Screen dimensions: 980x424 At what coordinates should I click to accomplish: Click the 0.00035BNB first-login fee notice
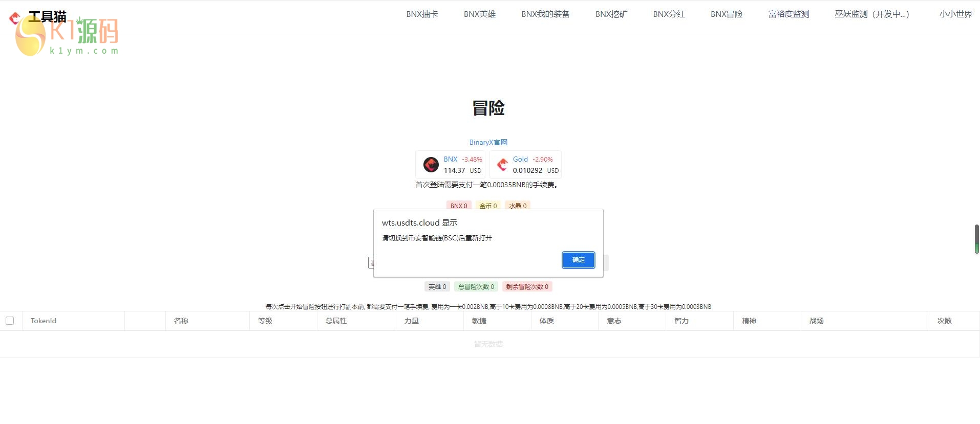(487, 185)
